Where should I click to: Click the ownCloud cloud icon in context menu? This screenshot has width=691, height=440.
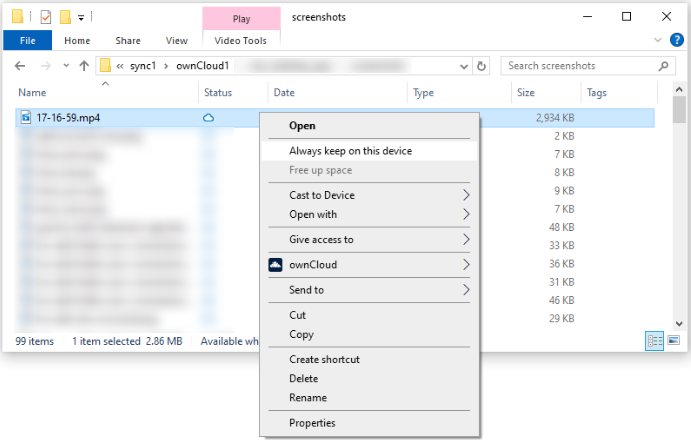pos(276,265)
